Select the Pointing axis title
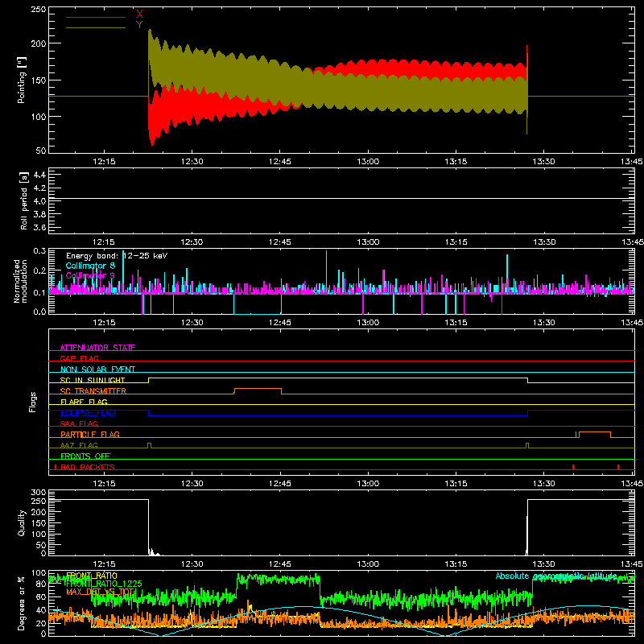 [x=22, y=80]
